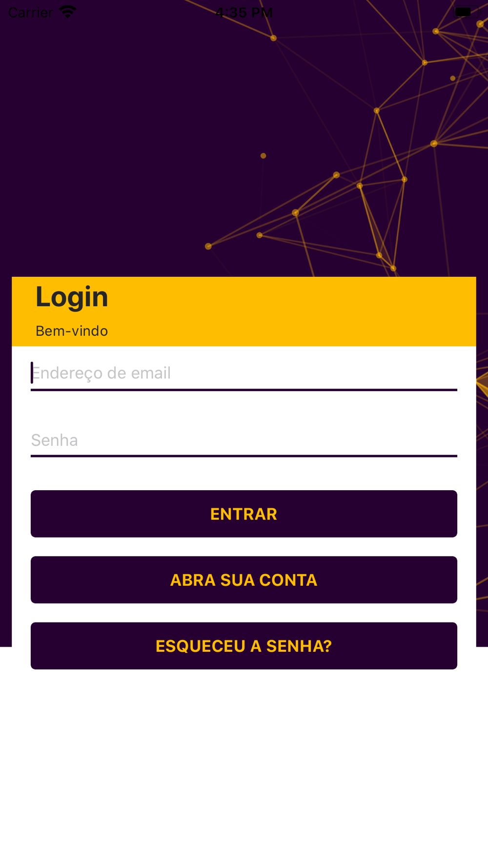This screenshot has height=868, width=488.
Task: Select the ESQUECEU A SENHA? button
Action: click(x=244, y=646)
